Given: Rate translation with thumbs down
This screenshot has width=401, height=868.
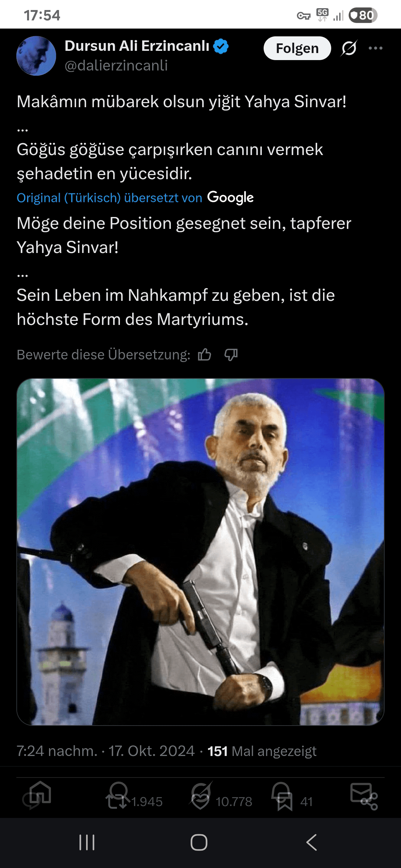Looking at the screenshot, I should point(231,355).
